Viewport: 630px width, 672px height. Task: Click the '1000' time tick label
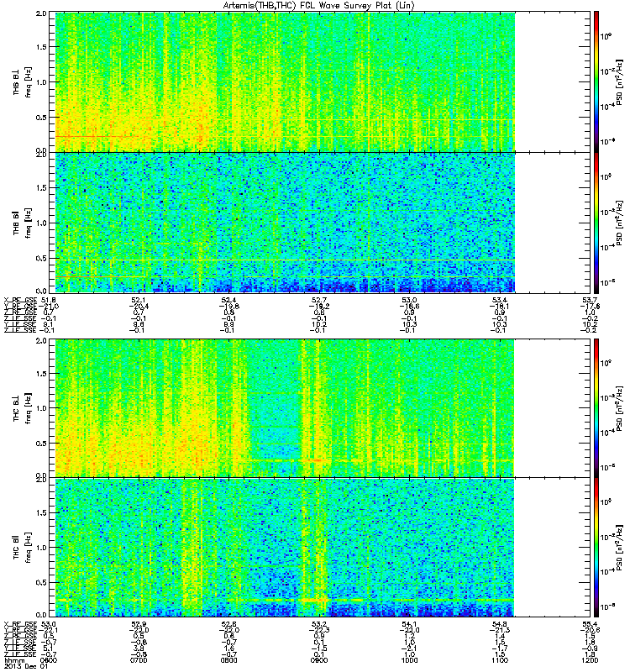tap(409, 660)
